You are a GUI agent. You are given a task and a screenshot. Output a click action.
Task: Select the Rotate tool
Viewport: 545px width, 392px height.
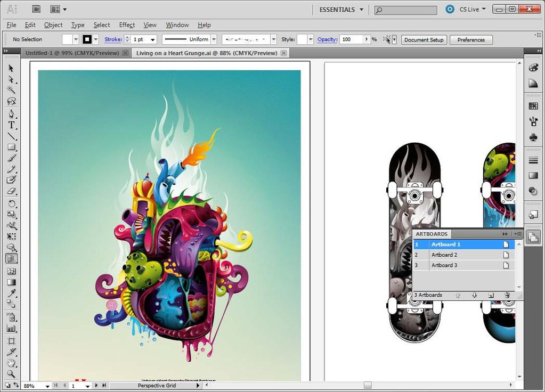point(11,203)
